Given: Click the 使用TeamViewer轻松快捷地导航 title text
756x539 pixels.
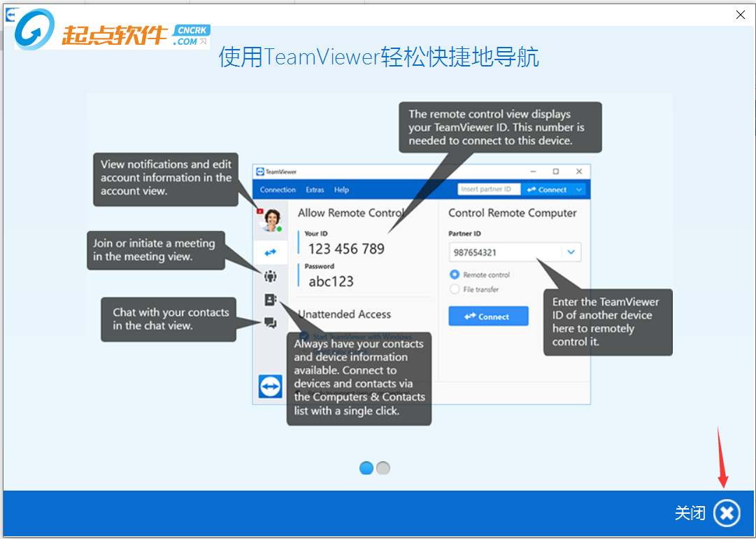Looking at the screenshot, I should click(x=378, y=57).
